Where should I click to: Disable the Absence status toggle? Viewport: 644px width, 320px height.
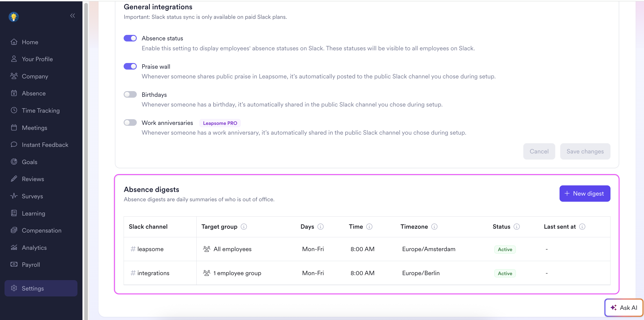click(130, 38)
